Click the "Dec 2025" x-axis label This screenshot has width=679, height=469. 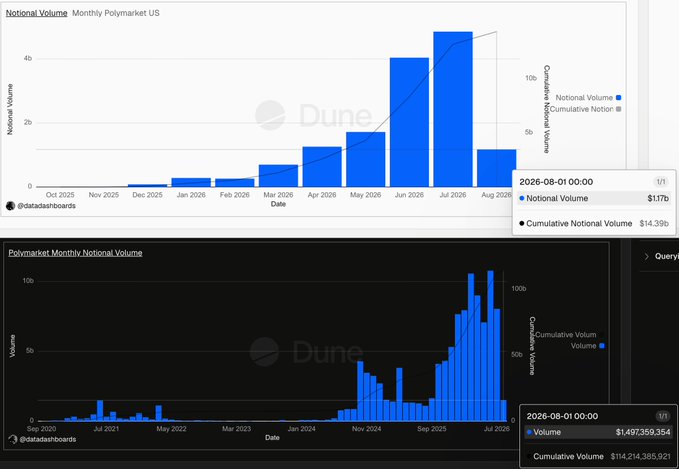pos(147,195)
